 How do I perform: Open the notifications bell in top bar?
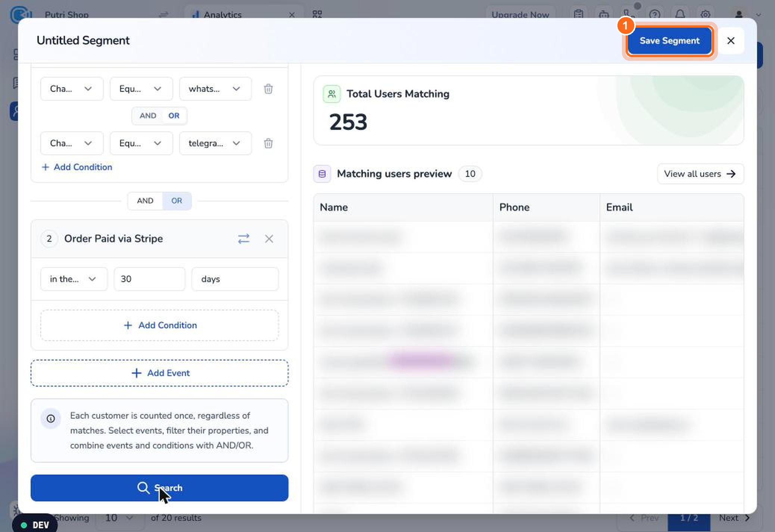pyautogui.click(x=680, y=14)
